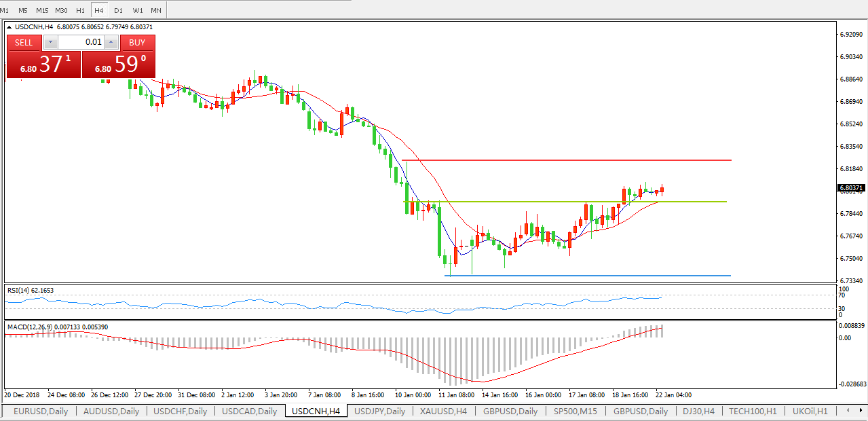Open the EURUSD,Daily chart tab
The width and height of the screenshot is (868, 421).
[39, 411]
